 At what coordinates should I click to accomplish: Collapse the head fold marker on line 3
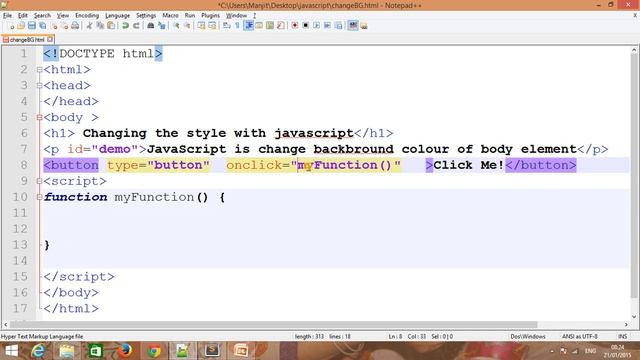tap(40, 86)
